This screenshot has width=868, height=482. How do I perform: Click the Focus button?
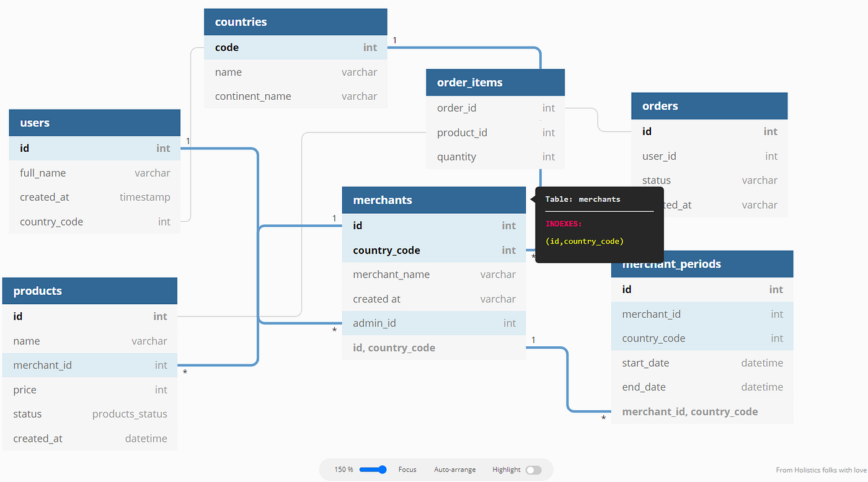407,470
